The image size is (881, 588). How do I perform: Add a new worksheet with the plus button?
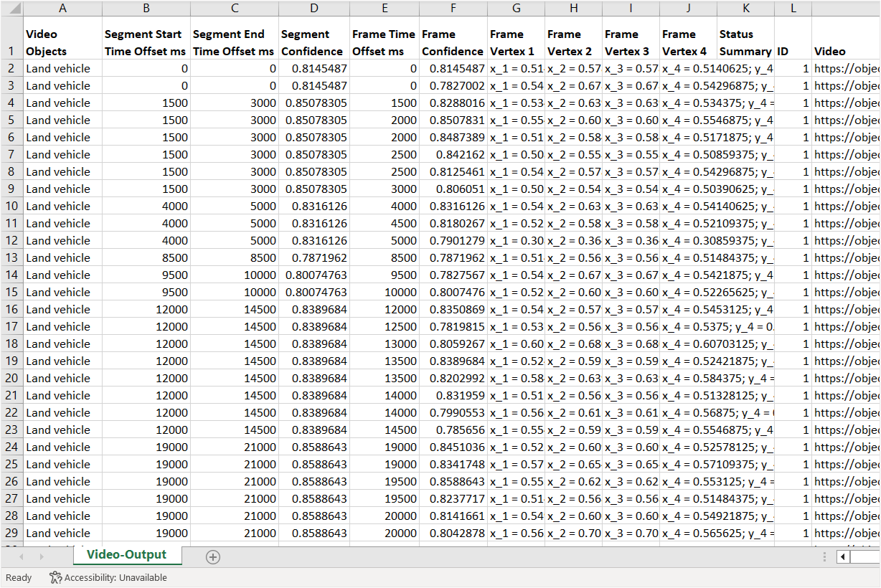click(x=212, y=556)
